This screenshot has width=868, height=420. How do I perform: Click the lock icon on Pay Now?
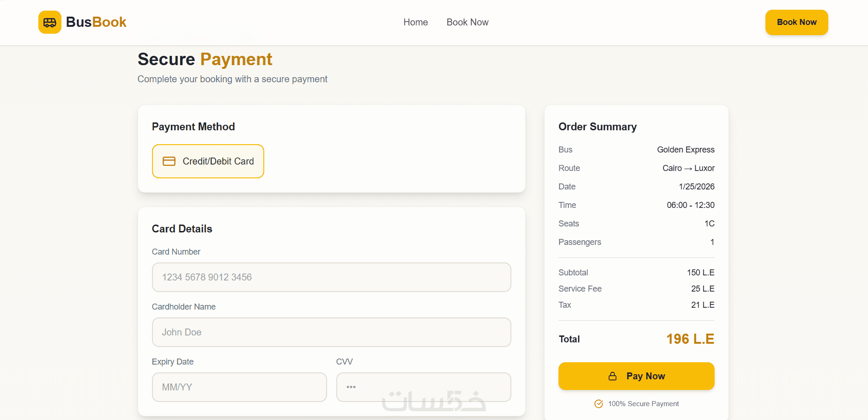pos(613,376)
